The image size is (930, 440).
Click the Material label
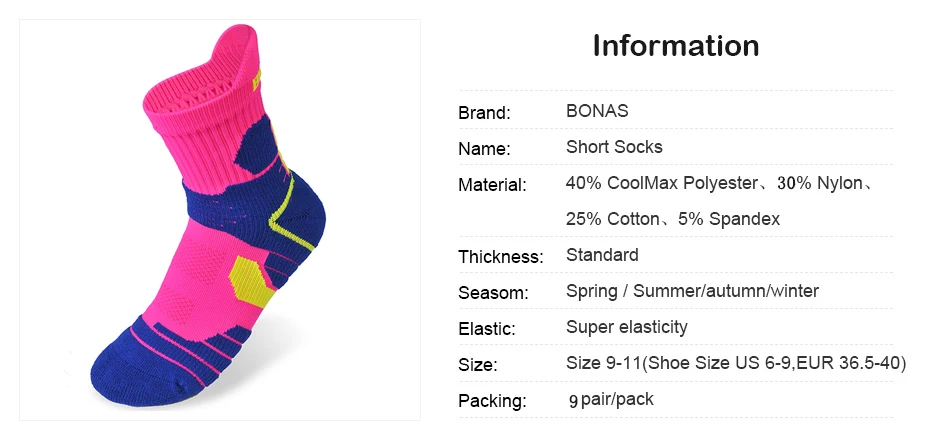492,185
